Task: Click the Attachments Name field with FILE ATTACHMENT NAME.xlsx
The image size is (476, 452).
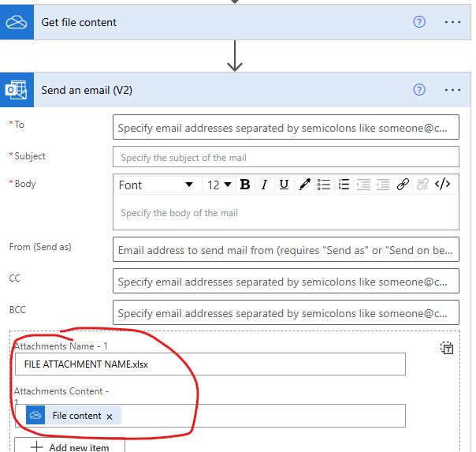Action: tap(210, 364)
